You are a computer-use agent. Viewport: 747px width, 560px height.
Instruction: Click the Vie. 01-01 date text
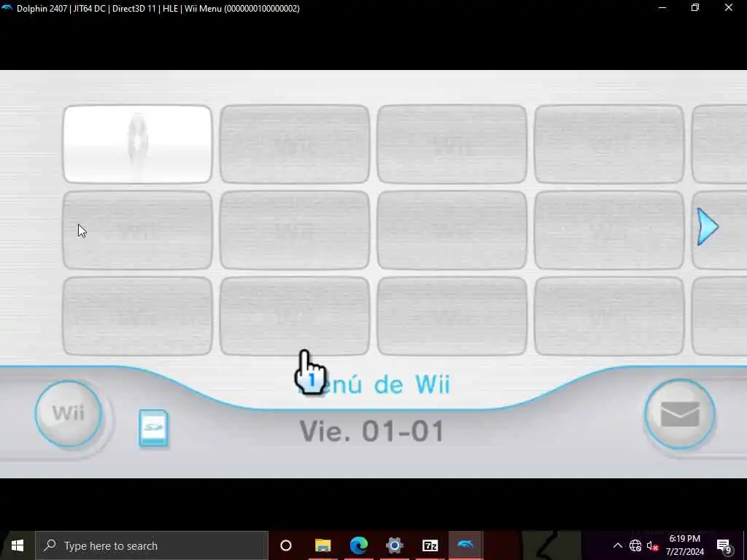coord(372,431)
